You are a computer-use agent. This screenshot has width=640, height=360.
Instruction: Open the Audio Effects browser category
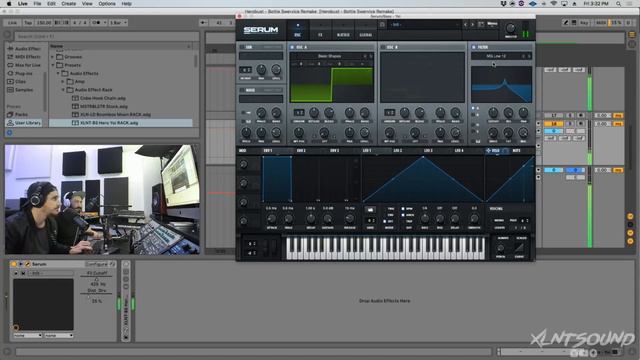pyautogui.click(x=24, y=49)
